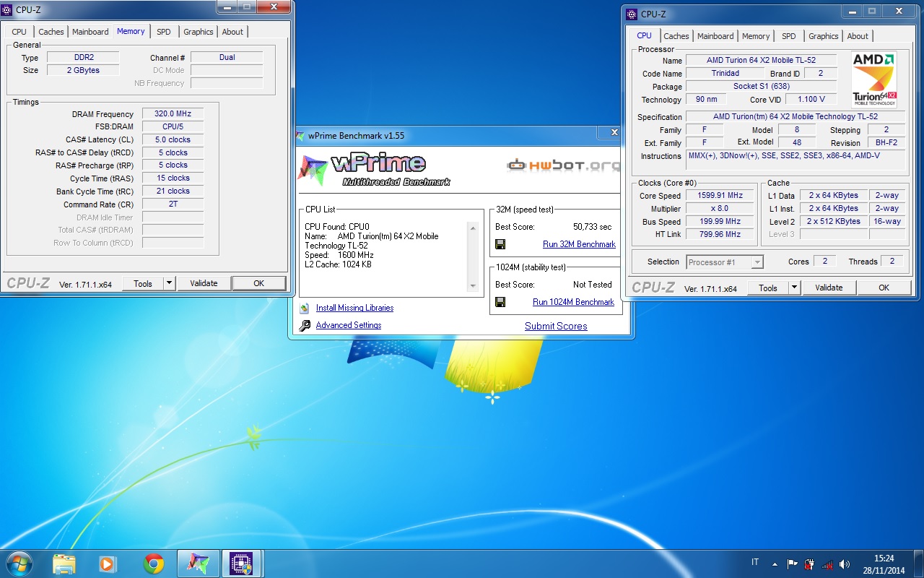
Task: Click Tools button in right CPU-Z window
Action: 768,288
